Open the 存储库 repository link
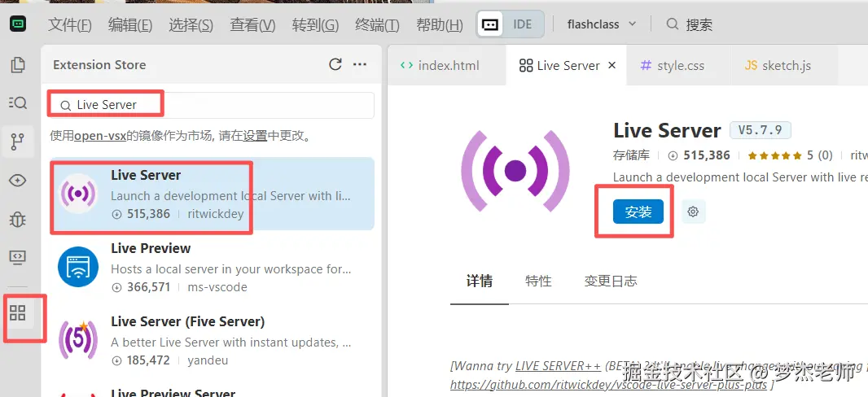The height and width of the screenshot is (397, 868). (631, 155)
